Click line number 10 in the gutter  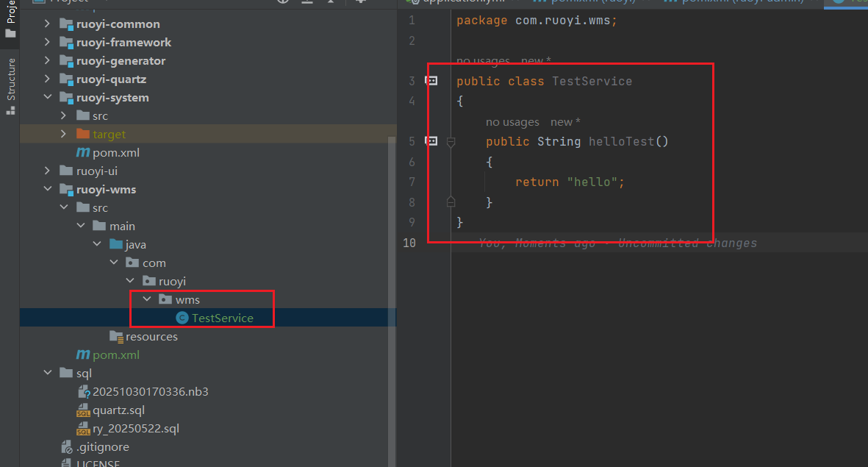409,243
